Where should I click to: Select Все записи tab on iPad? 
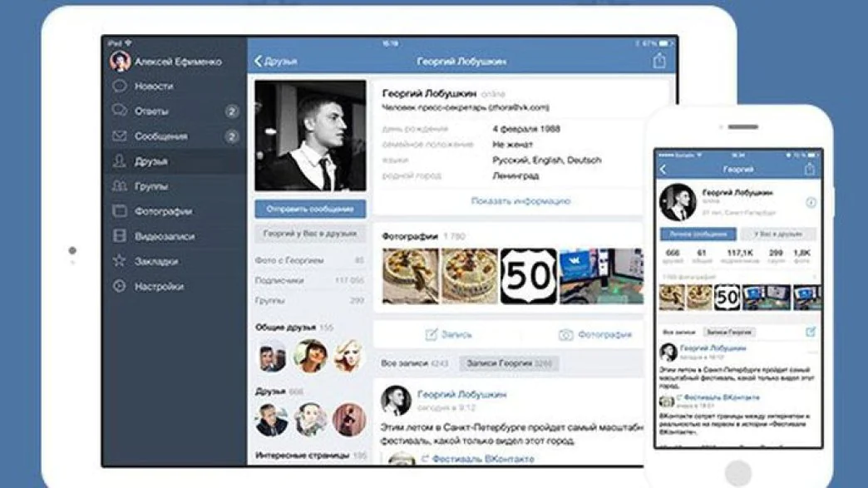pos(415,363)
